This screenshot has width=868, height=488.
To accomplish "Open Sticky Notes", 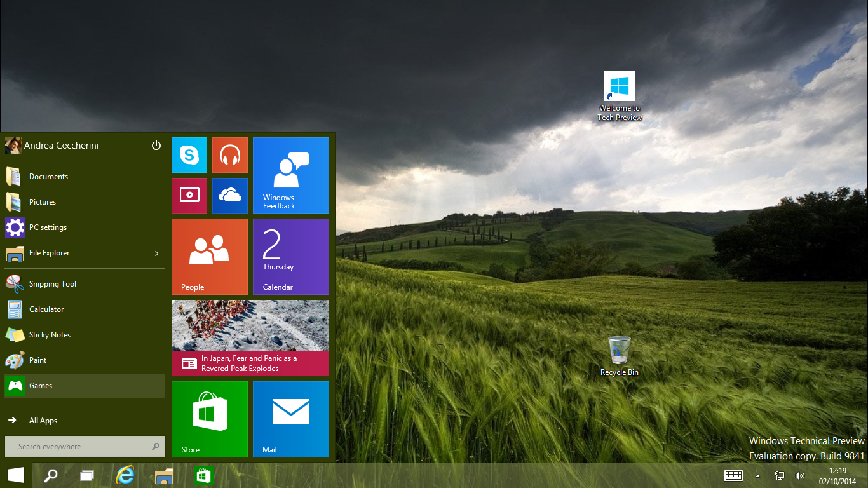I will [85, 335].
